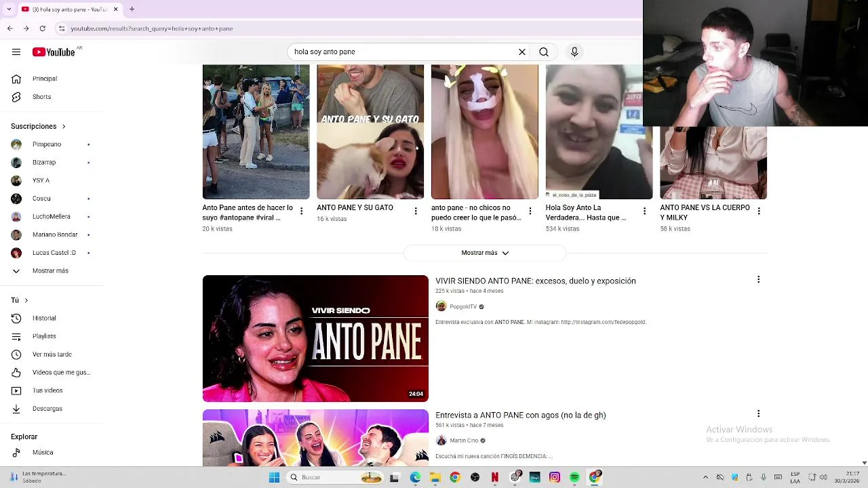Open Instagram from the taskbar

[555, 477]
